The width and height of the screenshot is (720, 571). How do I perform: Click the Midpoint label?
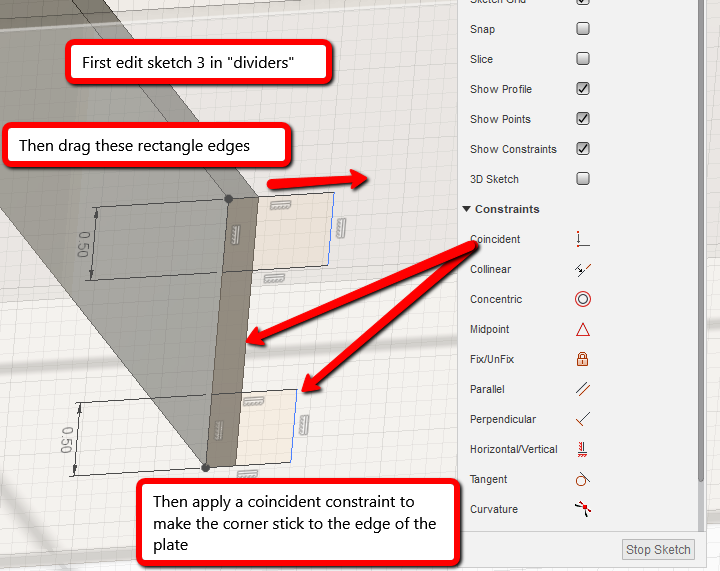[489, 330]
